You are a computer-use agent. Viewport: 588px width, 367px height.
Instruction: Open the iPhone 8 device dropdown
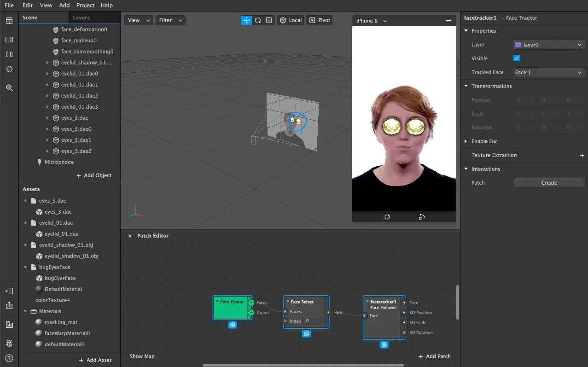coord(372,21)
